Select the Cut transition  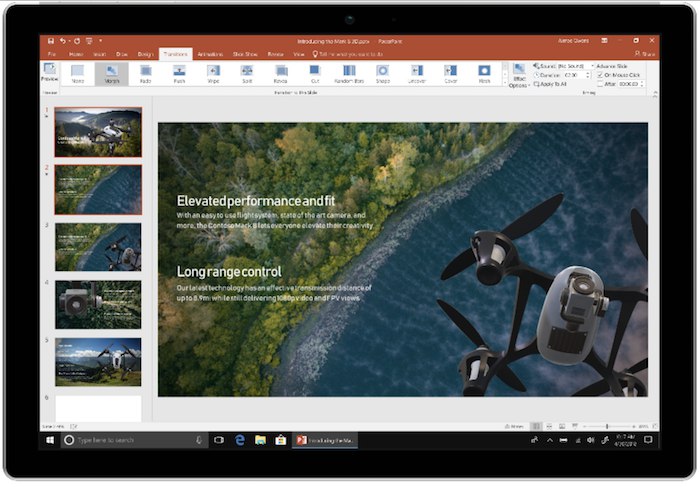coord(315,74)
